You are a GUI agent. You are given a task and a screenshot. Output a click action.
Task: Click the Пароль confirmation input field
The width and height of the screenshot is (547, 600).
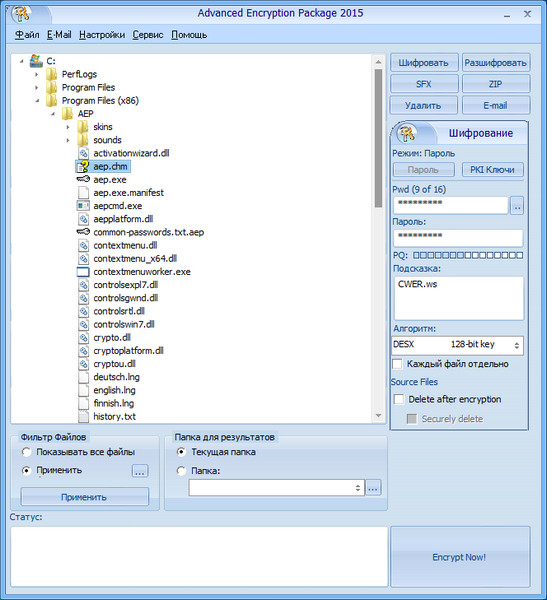click(x=458, y=238)
